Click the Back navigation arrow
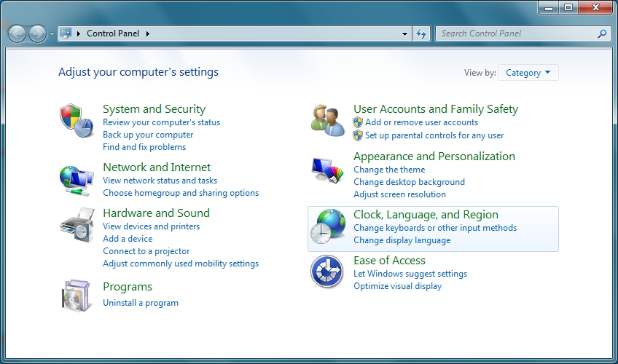 pos(17,33)
